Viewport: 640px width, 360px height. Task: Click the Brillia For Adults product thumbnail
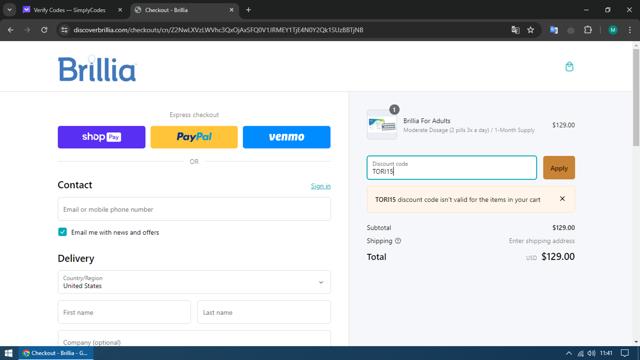382,125
